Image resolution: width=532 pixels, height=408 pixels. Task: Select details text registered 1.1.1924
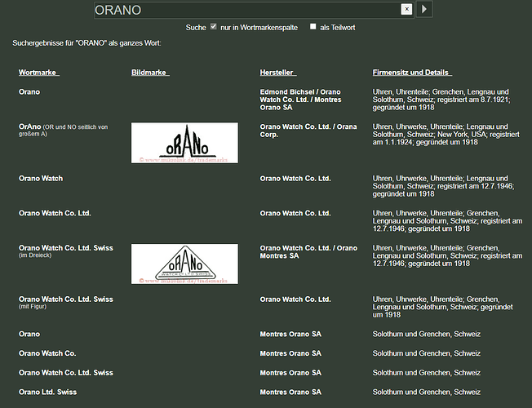[x=446, y=134]
